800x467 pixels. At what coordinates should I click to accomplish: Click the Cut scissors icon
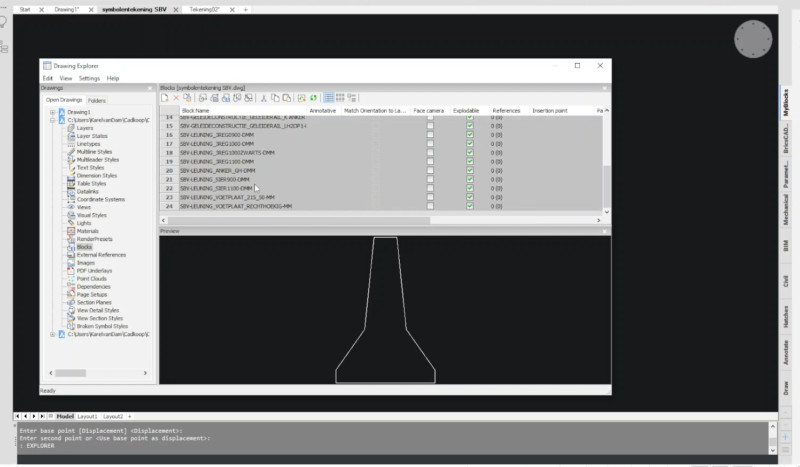click(263, 98)
